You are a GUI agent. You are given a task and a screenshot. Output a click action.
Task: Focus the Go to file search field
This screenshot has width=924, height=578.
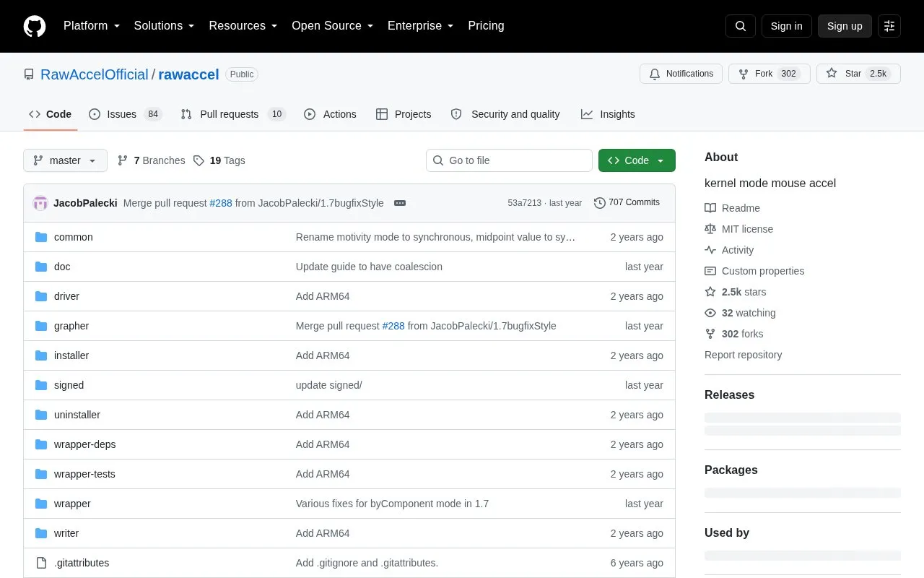click(x=509, y=160)
